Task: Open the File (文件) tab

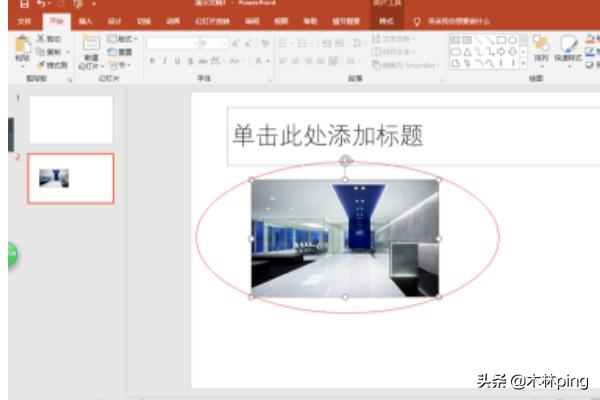Action: point(24,21)
